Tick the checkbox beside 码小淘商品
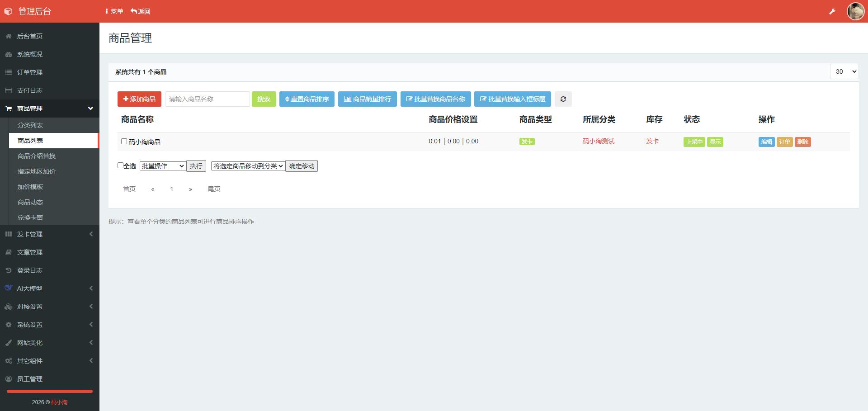The image size is (868, 411). pyautogui.click(x=124, y=142)
